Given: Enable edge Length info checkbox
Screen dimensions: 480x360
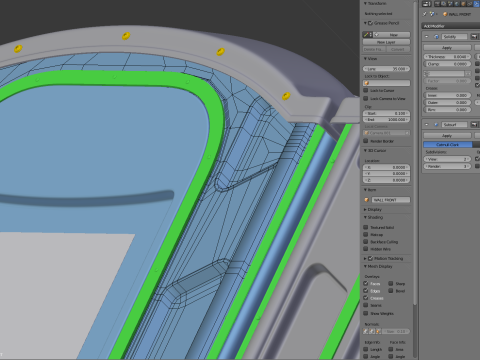Looking at the screenshot, I should [x=366, y=349].
